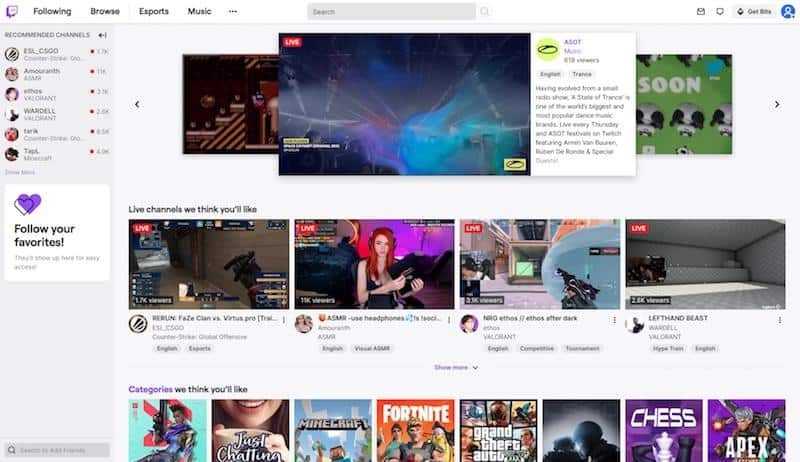Click the Visual ASMR tag
800x462 pixels.
[x=372, y=349]
